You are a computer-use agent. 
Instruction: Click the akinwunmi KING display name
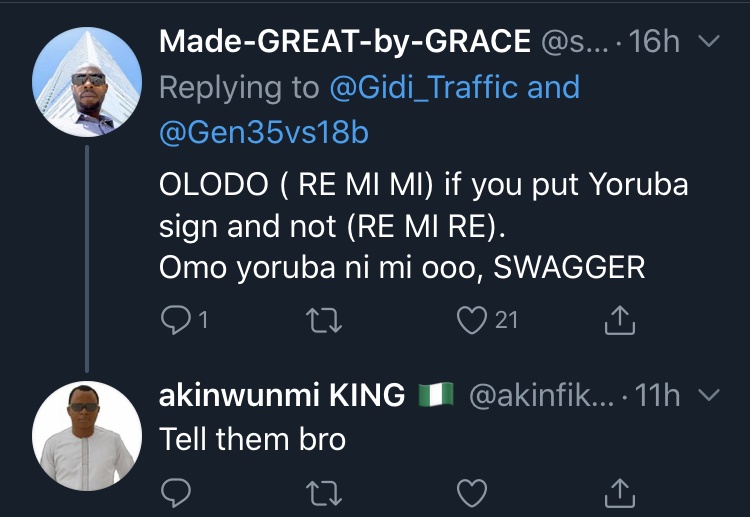click(281, 397)
